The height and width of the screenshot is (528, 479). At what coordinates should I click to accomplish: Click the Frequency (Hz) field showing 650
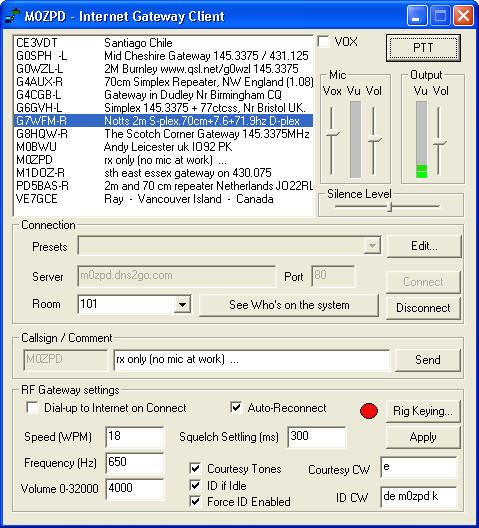point(135,463)
